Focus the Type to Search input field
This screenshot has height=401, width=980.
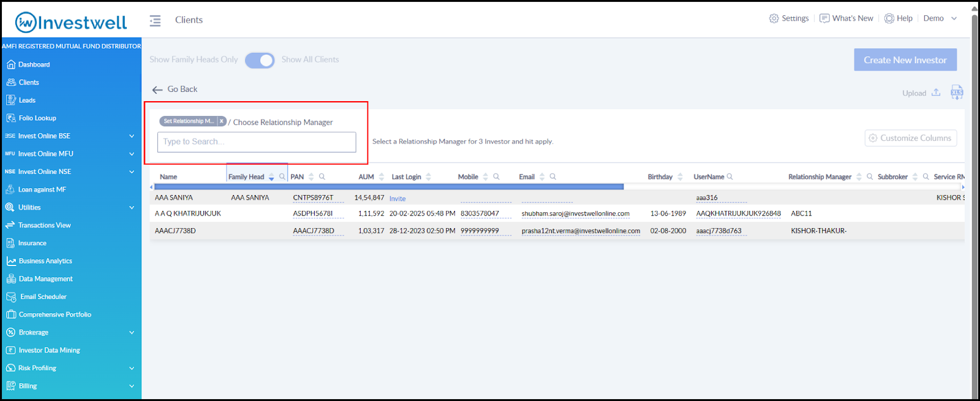(x=257, y=142)
